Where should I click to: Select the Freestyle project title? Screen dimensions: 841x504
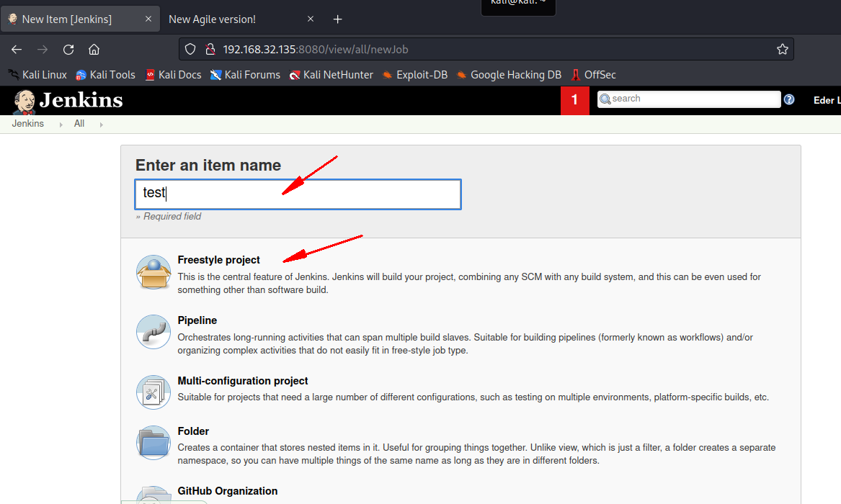pos(219,260)
